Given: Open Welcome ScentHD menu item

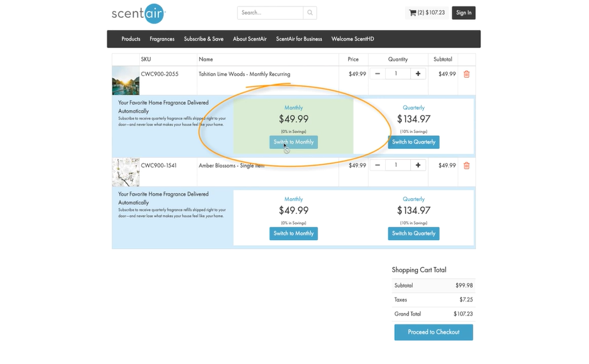Looking at the screenshot, I should tap(353, 39).
